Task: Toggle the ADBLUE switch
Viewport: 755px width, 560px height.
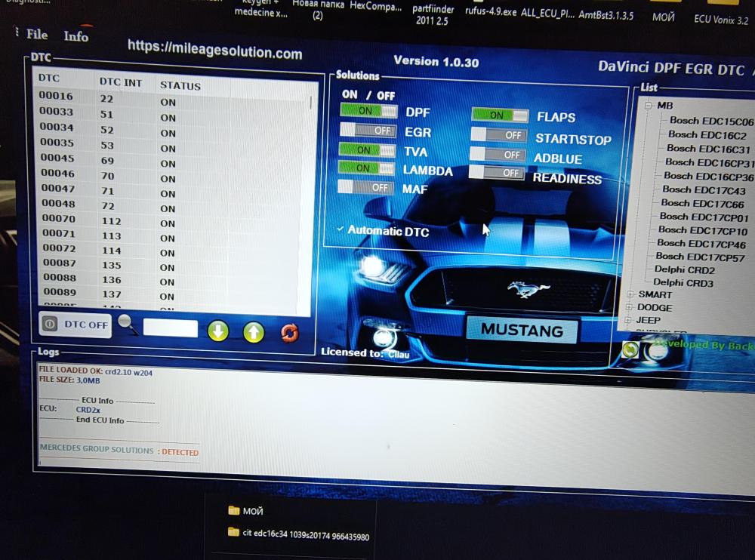Action: (x=498, y=154)
